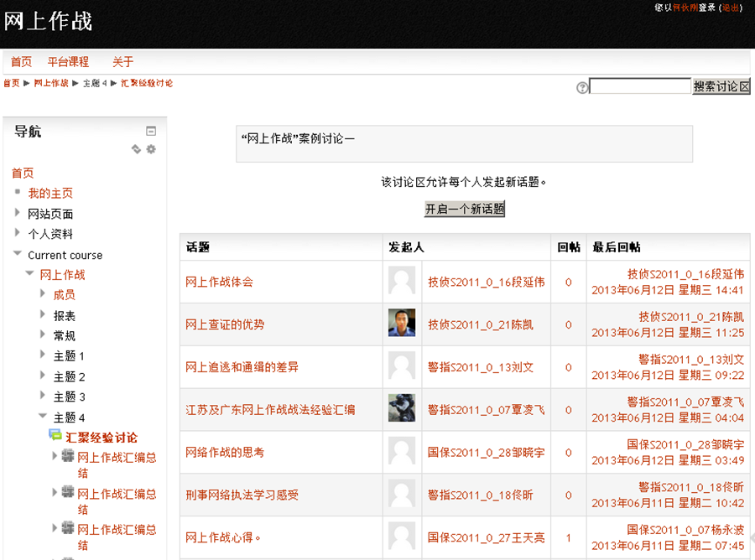The width and height of the screenshot is (755, 560).
Task: Click 退出 logout link at top right
Action: [x=730, y=8]
